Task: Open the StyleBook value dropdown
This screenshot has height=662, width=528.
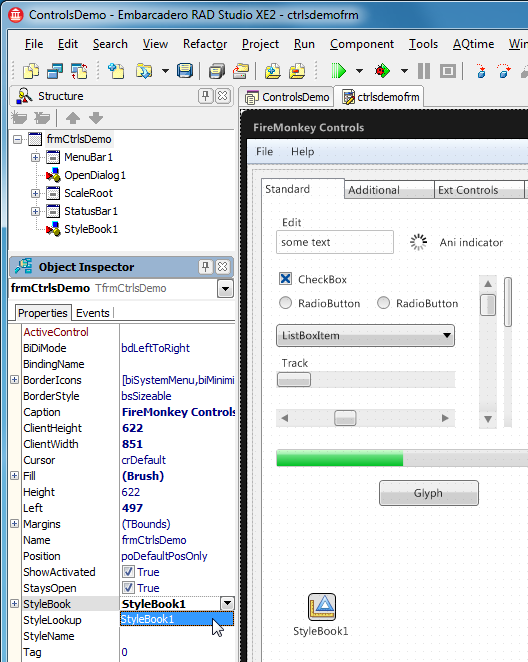Action: coord(227,603)
